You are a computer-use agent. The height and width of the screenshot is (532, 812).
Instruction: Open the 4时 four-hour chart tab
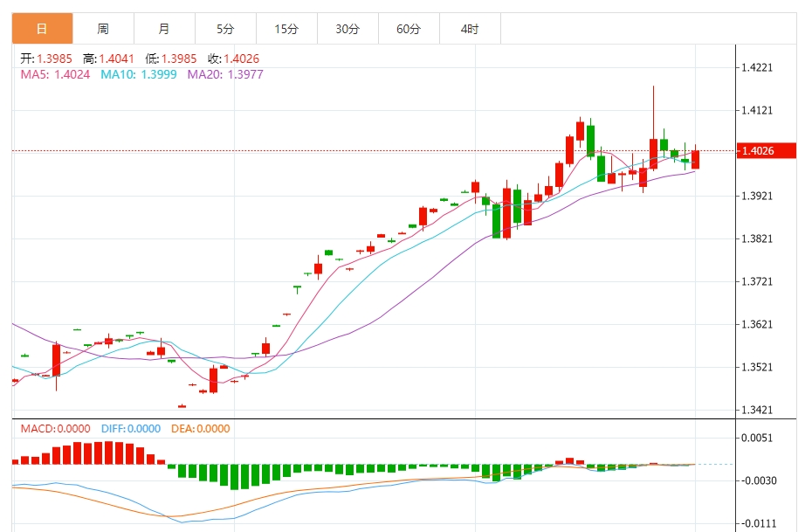tap(471, 29)
